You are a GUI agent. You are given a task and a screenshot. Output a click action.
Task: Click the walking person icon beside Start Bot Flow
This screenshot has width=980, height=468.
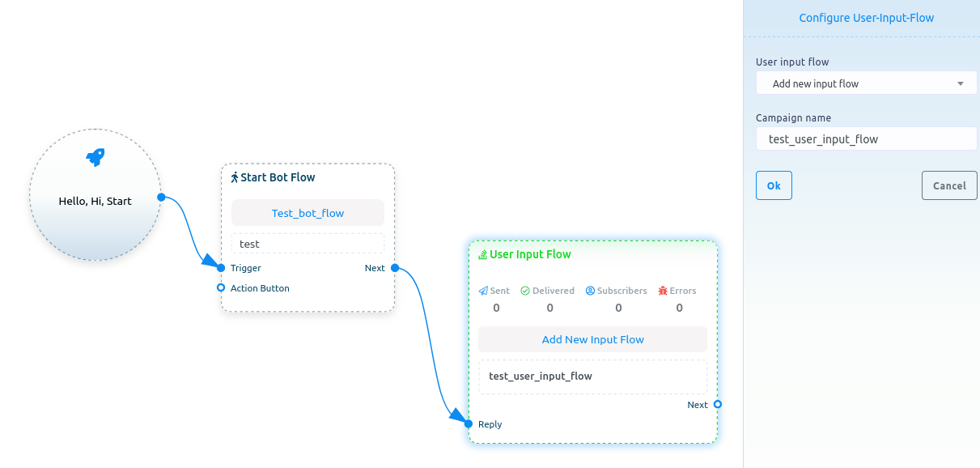click(235, 177)
